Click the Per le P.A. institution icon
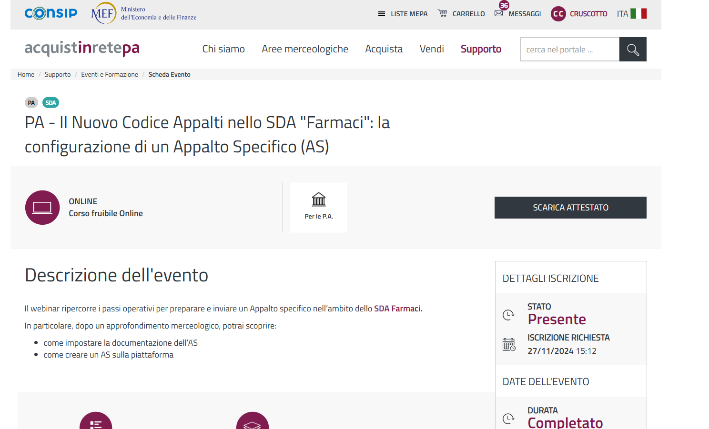Screen dimensions: 709x429 click(x=318, y=199)
